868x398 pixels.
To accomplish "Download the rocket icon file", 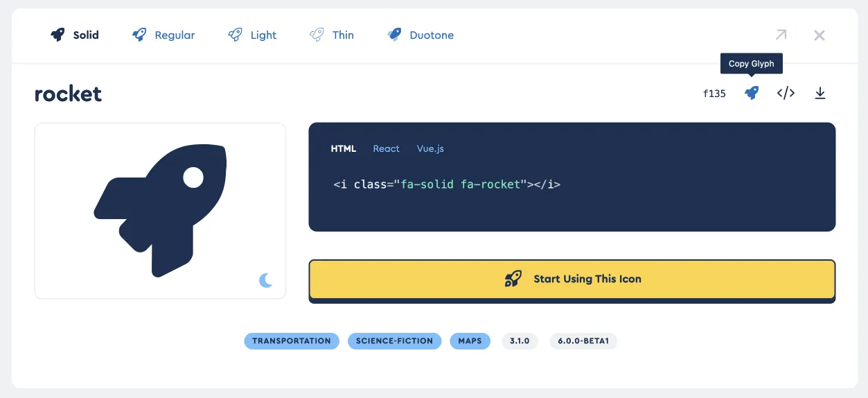I will (820, 93).
